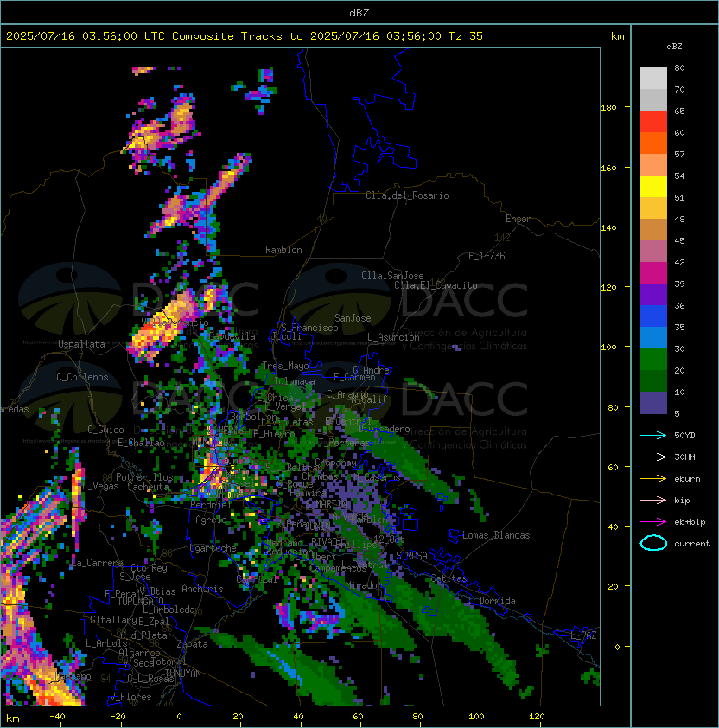Click the '-40' tick on horizontal km axis

[57, 717]
